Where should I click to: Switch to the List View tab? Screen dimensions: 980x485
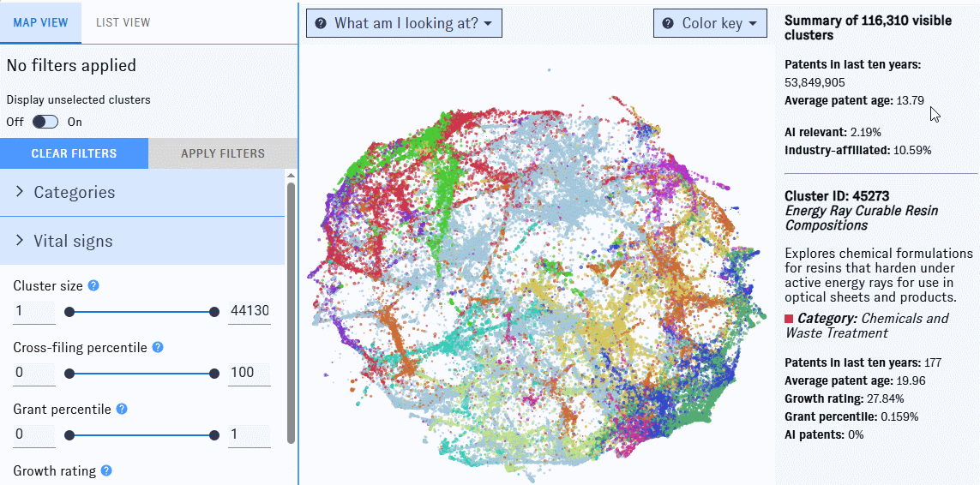click(x=123, y=22)
